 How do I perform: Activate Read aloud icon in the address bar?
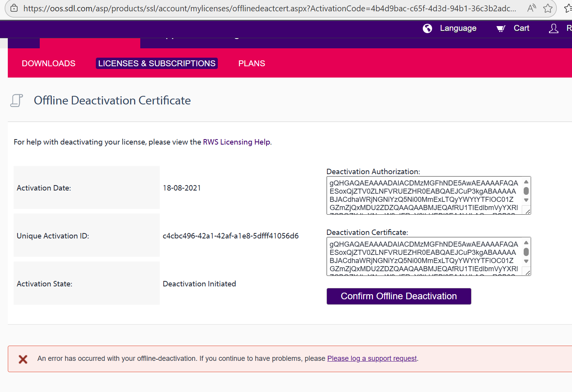(531, 8)
